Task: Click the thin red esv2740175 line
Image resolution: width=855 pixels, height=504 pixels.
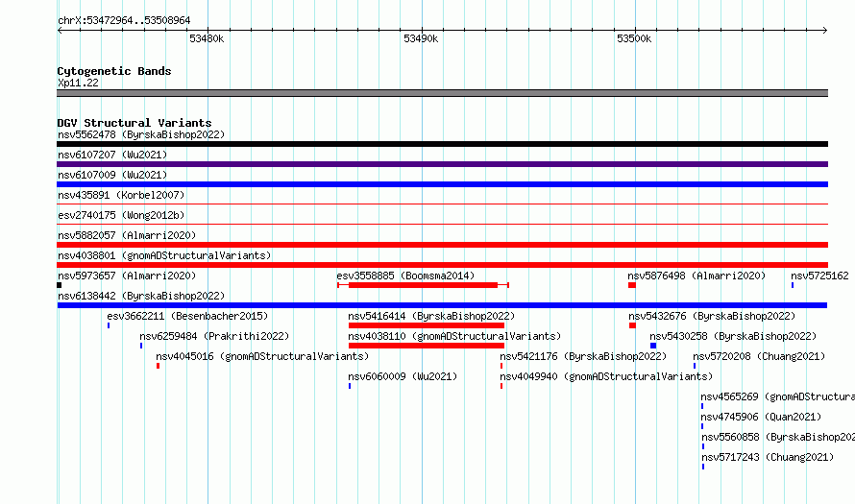Action: [442, 225]
